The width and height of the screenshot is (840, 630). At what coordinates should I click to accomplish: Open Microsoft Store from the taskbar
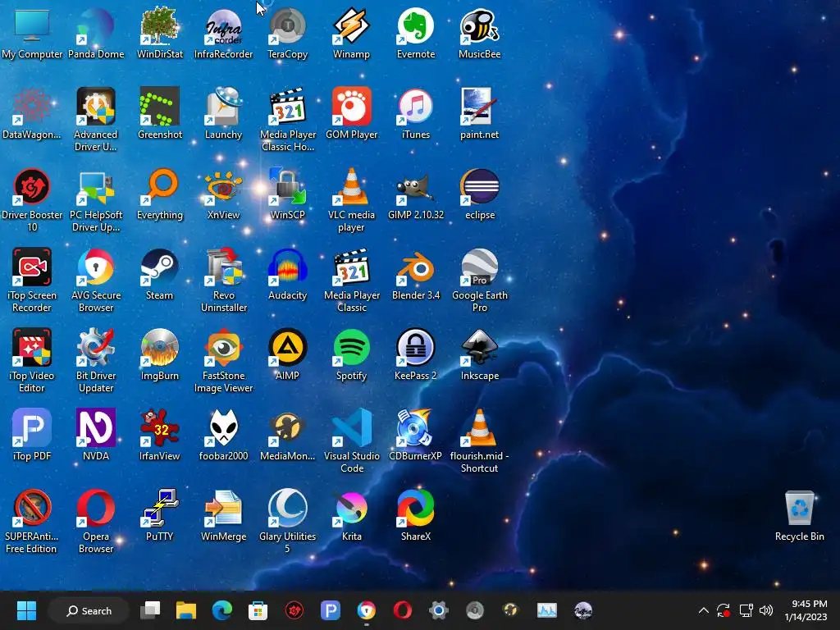tap(258, 610)
